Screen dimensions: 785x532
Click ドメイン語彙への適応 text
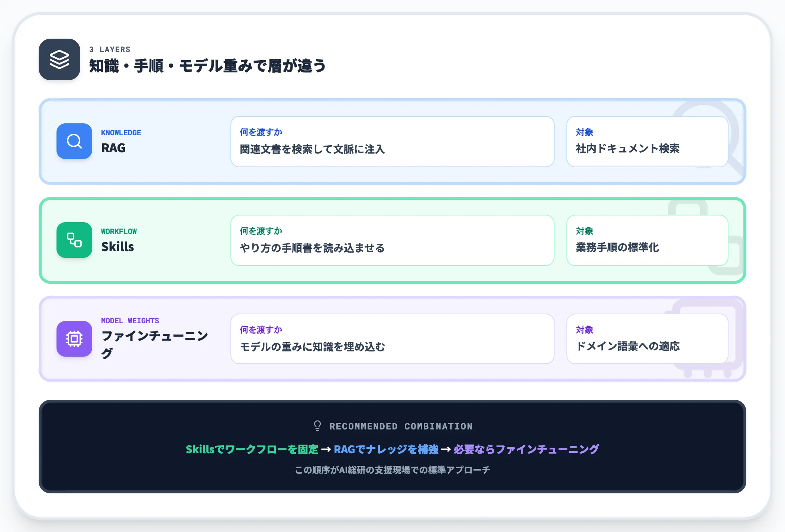pyautogui.click(x=628, y=346)
